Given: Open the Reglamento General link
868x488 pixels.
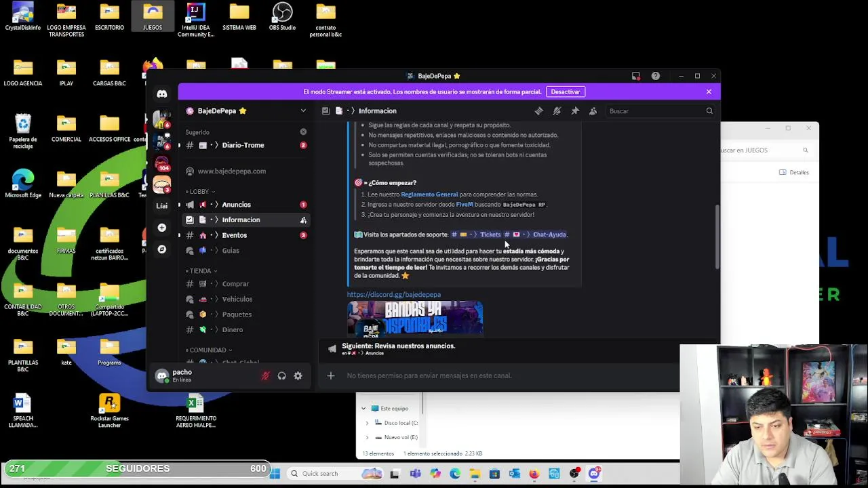Looking at the screenshot, I should (x=429, y=195).
